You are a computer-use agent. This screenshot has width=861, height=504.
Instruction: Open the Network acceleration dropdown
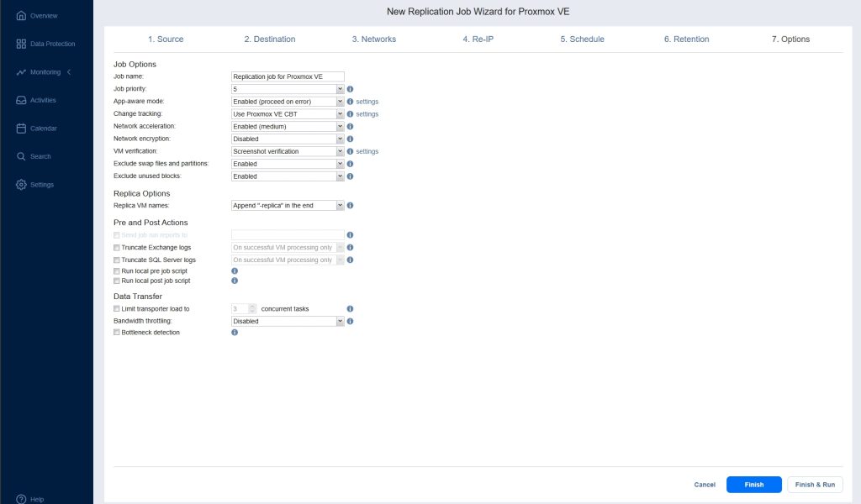tap(288, 126)
